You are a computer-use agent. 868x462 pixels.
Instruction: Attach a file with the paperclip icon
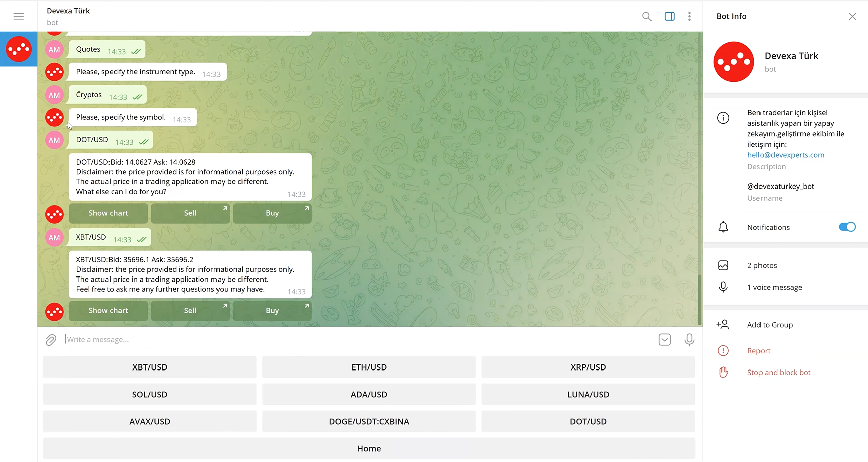click(51, 340)
